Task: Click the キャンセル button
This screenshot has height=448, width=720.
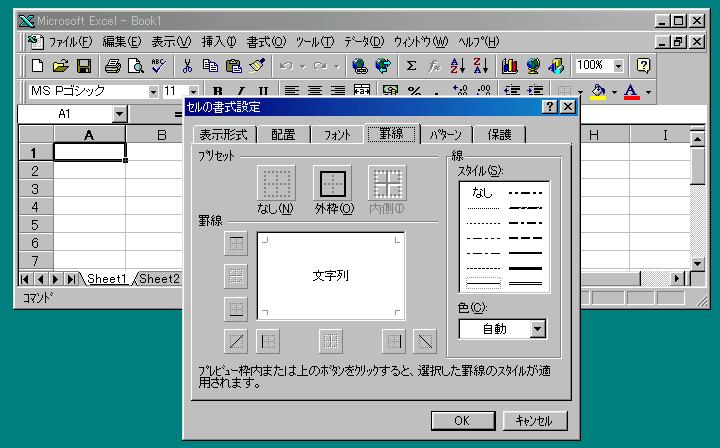Action: coord(535,420)
